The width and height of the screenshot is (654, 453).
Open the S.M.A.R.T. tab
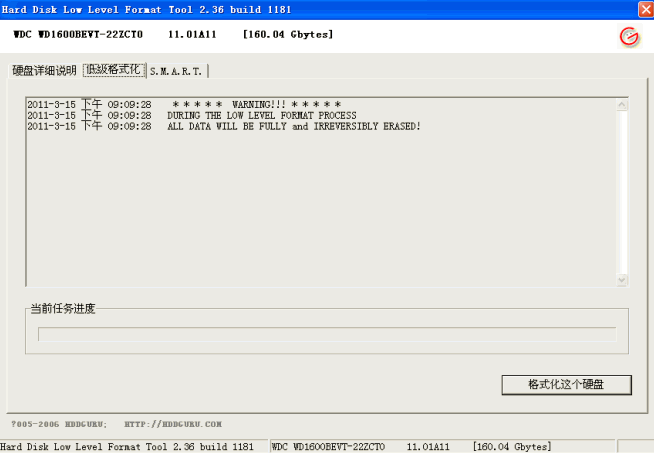point(176,71)
